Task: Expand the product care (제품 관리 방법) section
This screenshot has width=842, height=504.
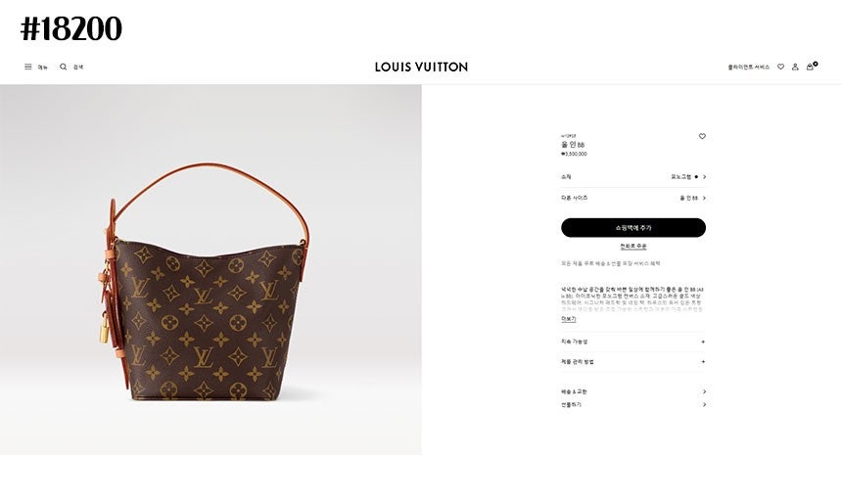Action: (633, 362)
